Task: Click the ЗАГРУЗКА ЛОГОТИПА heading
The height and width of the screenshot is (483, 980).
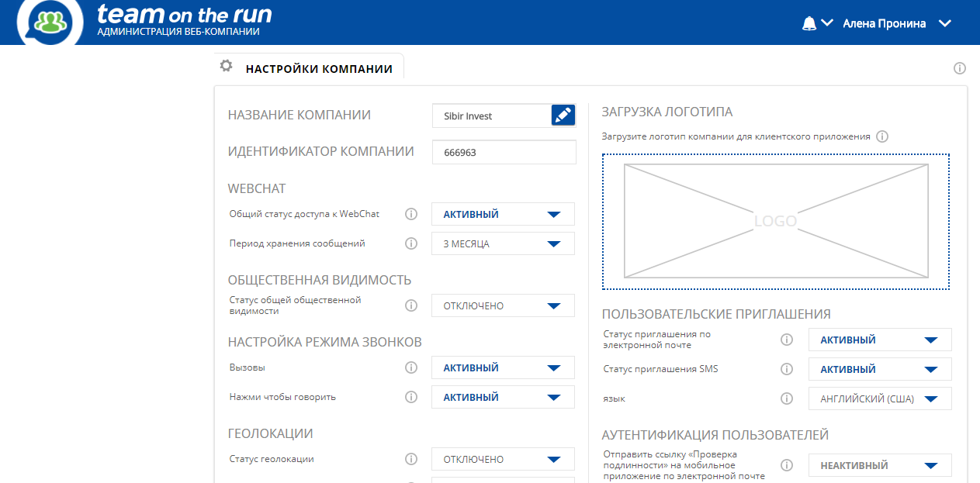Action: 667,112
